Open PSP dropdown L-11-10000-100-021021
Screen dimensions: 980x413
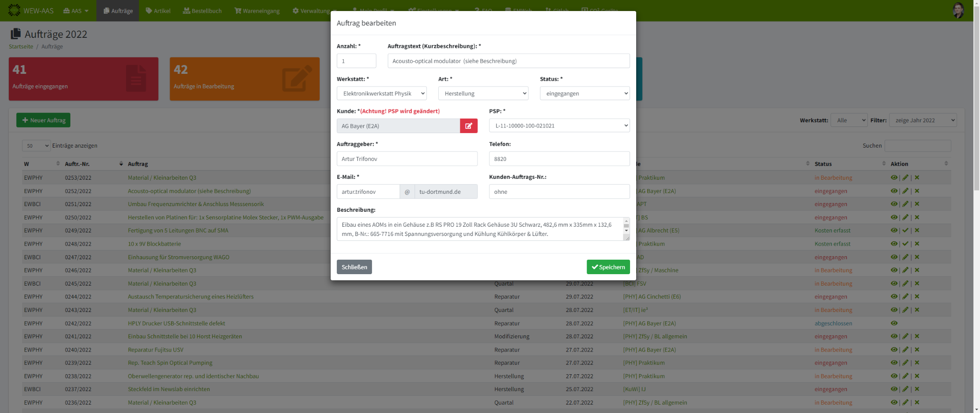click(x=559, y=126)
